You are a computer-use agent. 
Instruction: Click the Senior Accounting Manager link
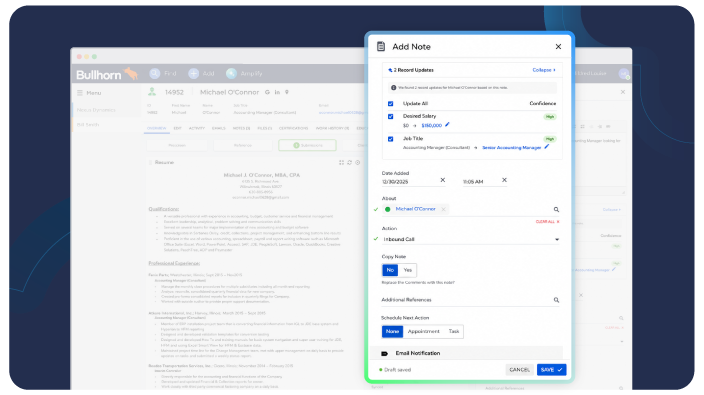click(x=511, y=147)
